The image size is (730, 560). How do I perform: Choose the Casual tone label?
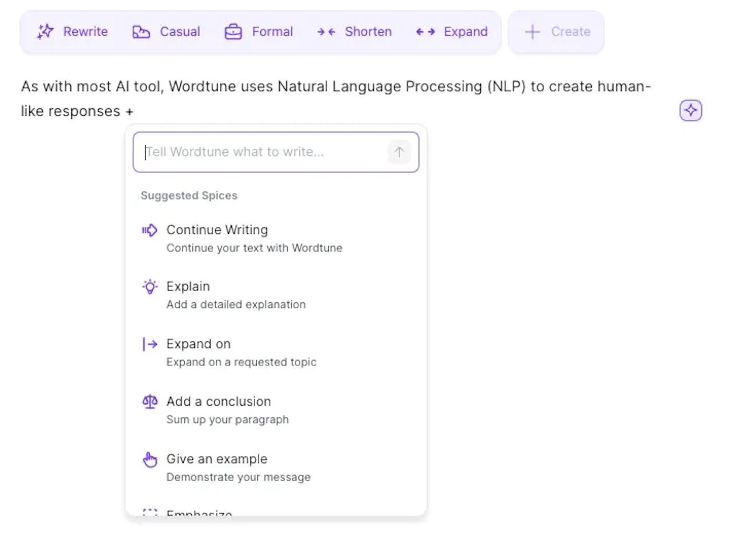180,32
